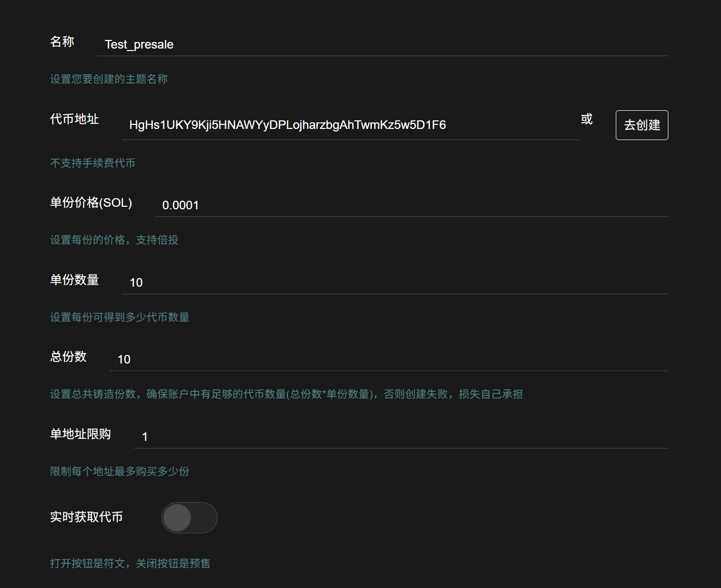Click the 代币地址 label text
The width and height of the screenshot is (721, 588).
(x=74, y=119)
